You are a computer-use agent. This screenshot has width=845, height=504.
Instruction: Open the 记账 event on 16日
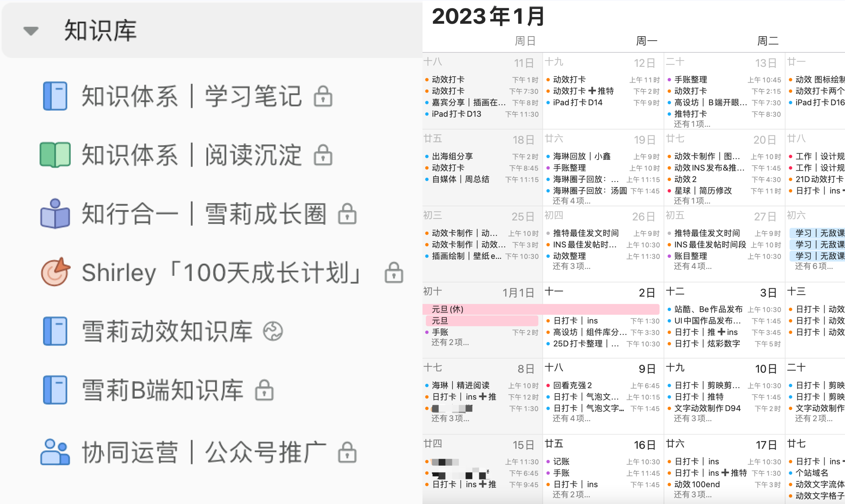pyautogui.click(x=603, y=462)
